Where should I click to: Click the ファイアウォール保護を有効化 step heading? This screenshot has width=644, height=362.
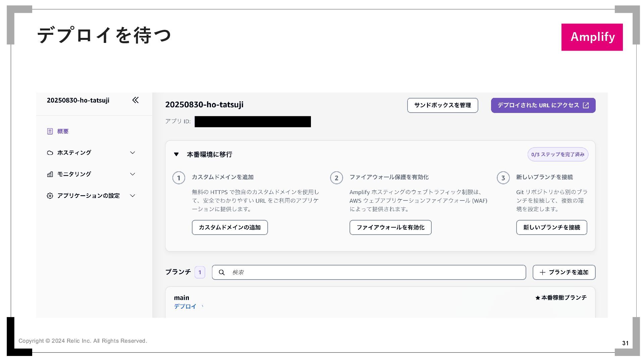click(389, 177)
